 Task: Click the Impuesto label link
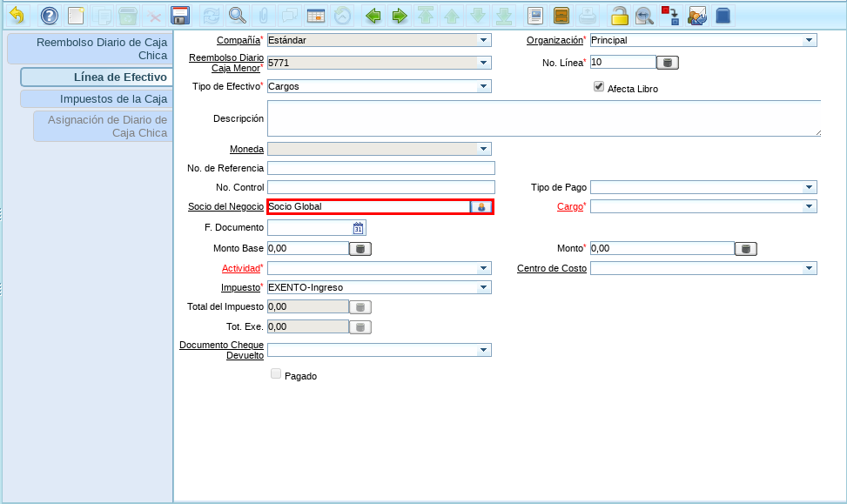coord(240,287)
